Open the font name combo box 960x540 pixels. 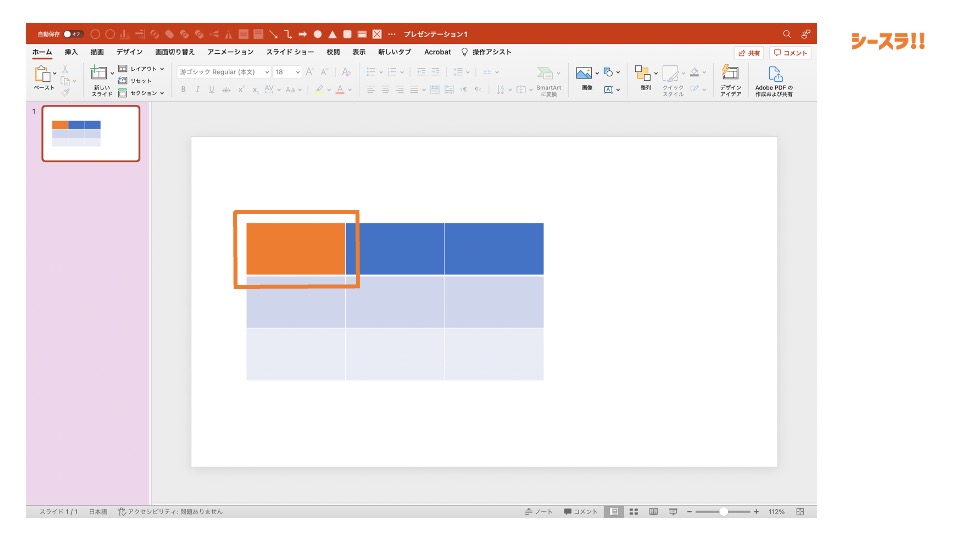point(224,72)
